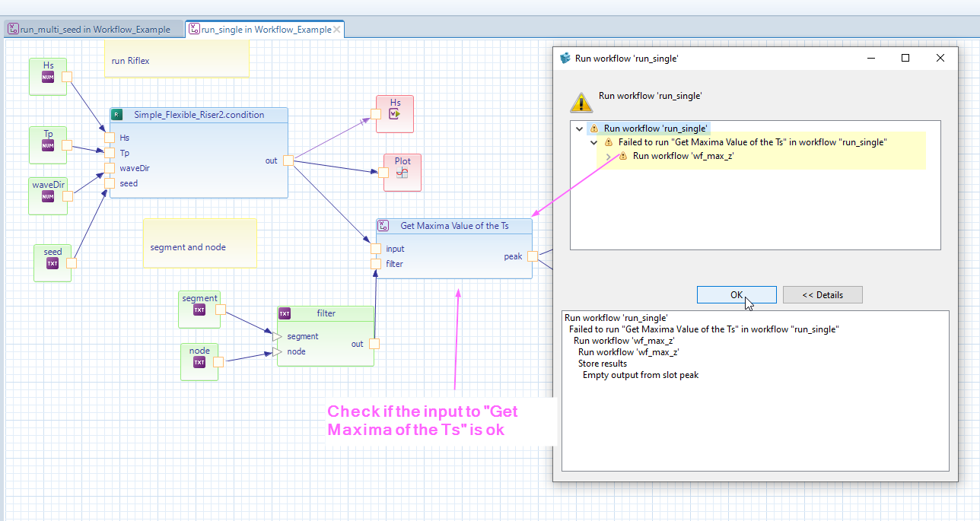Click the chart icon inside the Plot node

click(x=402, y=173)
